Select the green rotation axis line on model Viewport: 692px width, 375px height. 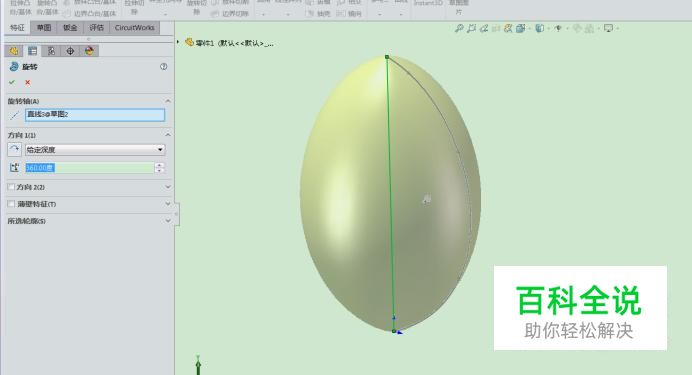point(390,194)
